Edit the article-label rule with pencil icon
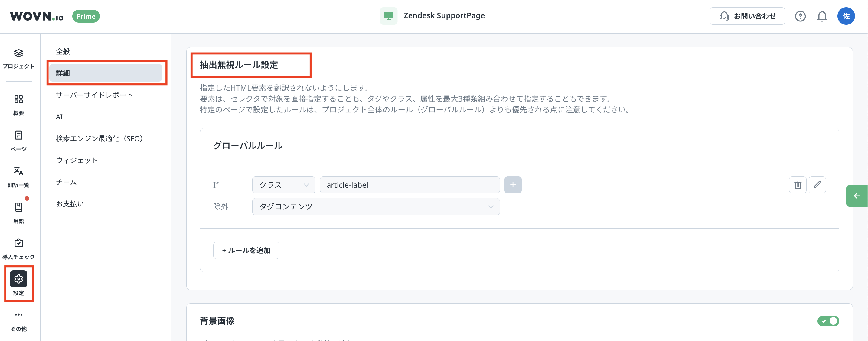Screen dimensions: 868x341 point(817,185)
